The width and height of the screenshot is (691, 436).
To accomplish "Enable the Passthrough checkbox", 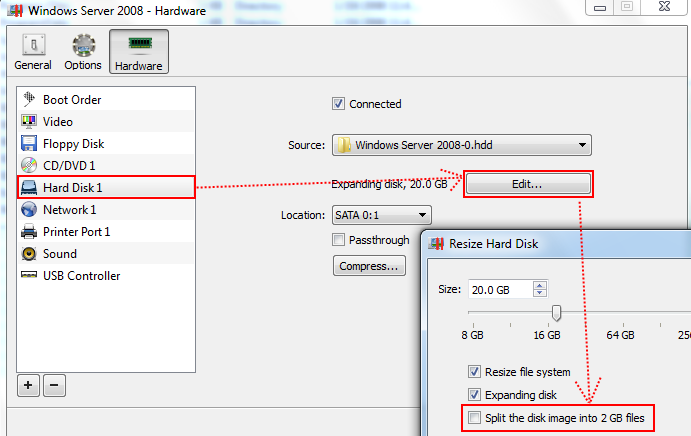I will [338, 240].
